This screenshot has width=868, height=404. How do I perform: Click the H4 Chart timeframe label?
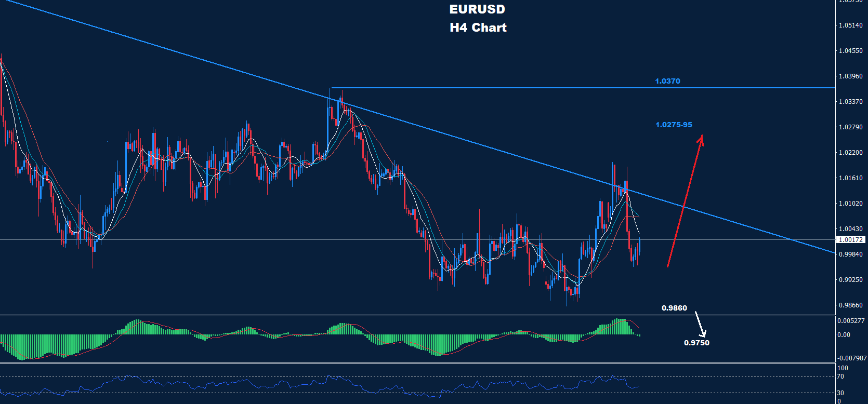(x=478, y=28)
